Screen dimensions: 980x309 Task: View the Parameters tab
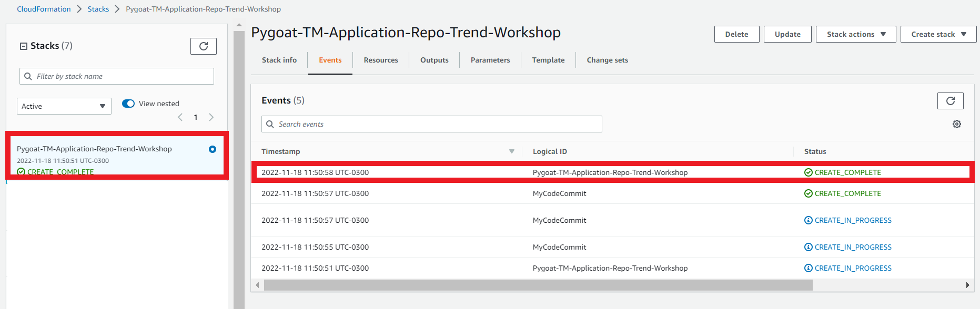tap(490, 60)
